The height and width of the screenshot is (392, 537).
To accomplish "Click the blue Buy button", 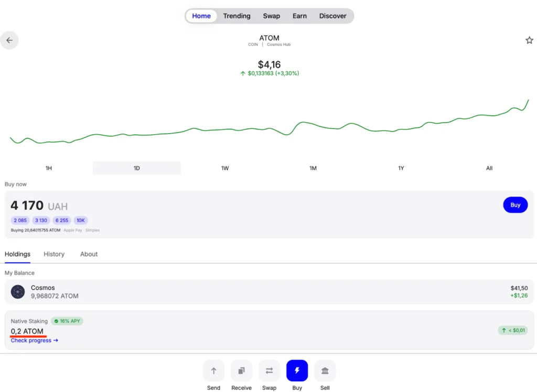I will point(515,205).
